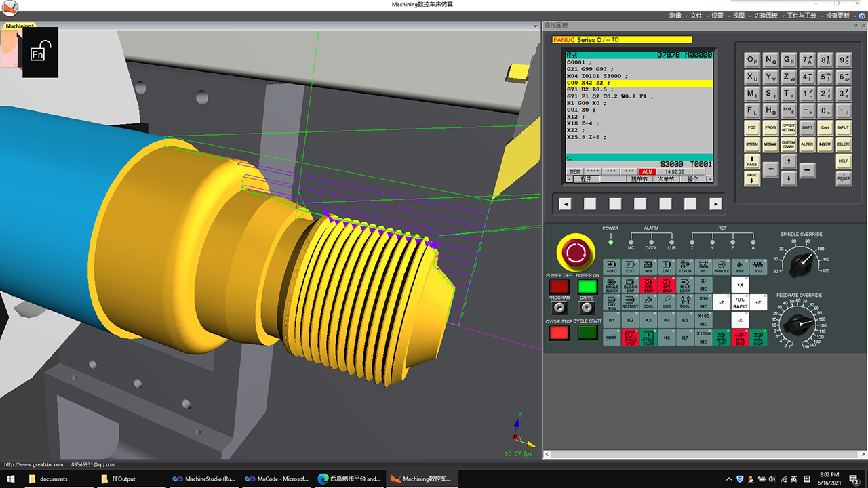Toggle the DRY RUN key

coord(612,302)
